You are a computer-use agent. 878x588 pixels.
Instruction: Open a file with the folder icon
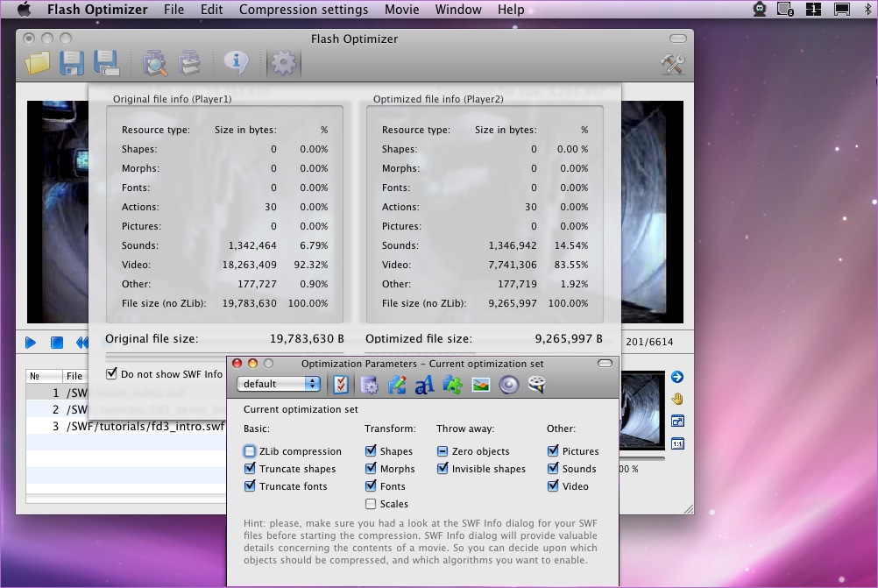coord(38,63)
